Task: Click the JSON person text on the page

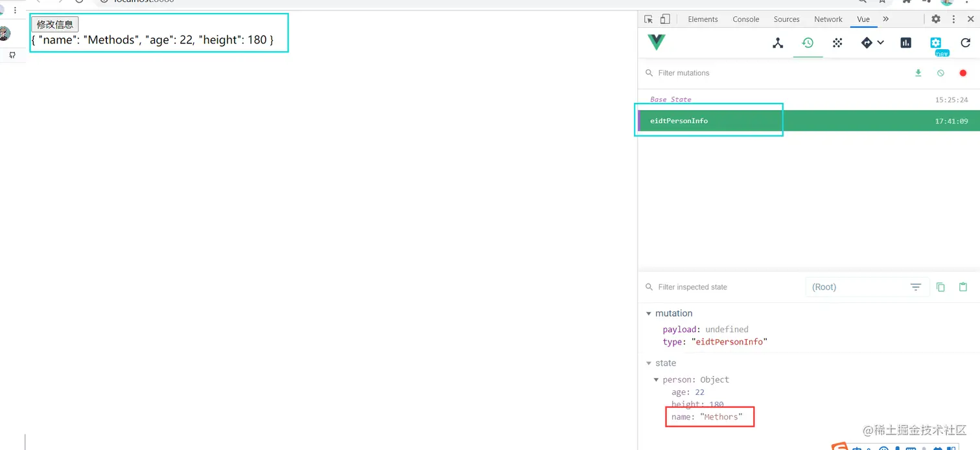Action: (x=152, y=40)
